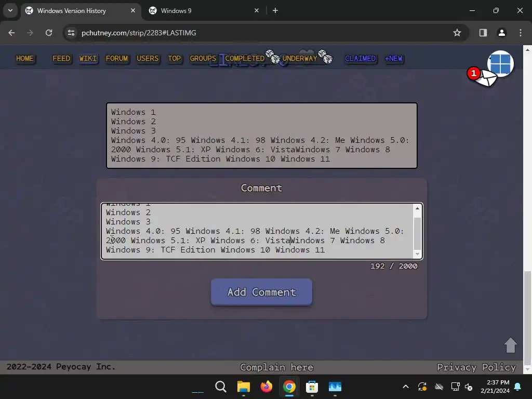The image size is (532, 399).
Task: Reload the current page
Action: coord(49,33)
